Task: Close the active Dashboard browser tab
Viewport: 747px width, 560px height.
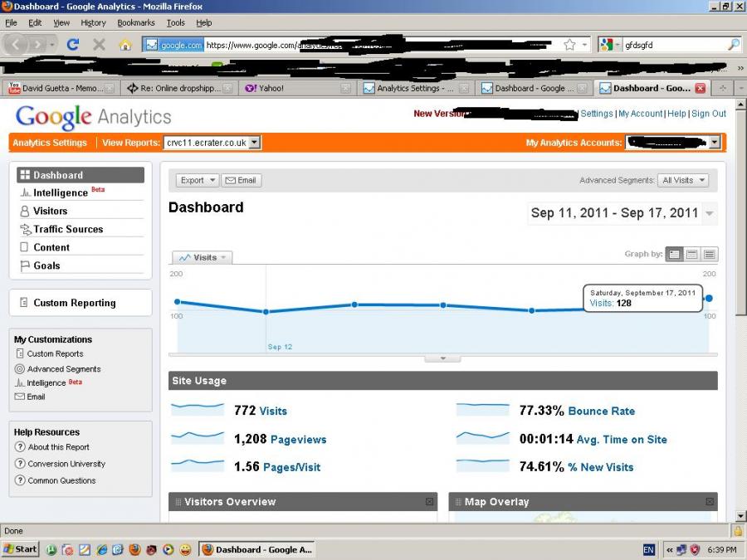Action: (x=700, y=88)
